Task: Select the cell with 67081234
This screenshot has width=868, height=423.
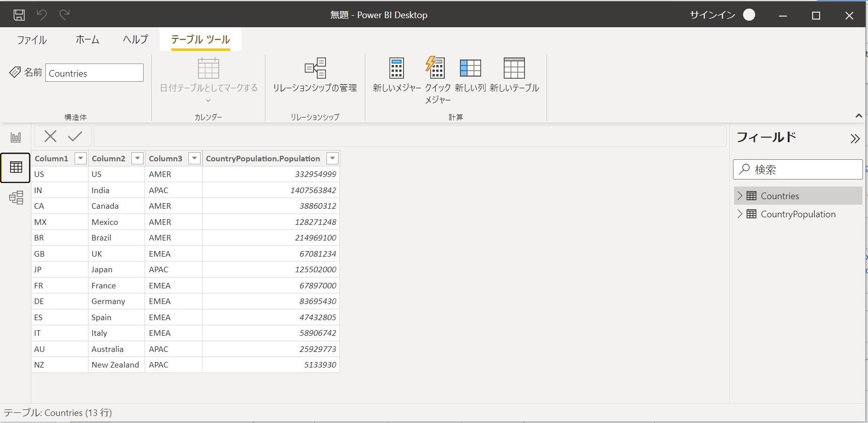Action: [x=271, y=254]
